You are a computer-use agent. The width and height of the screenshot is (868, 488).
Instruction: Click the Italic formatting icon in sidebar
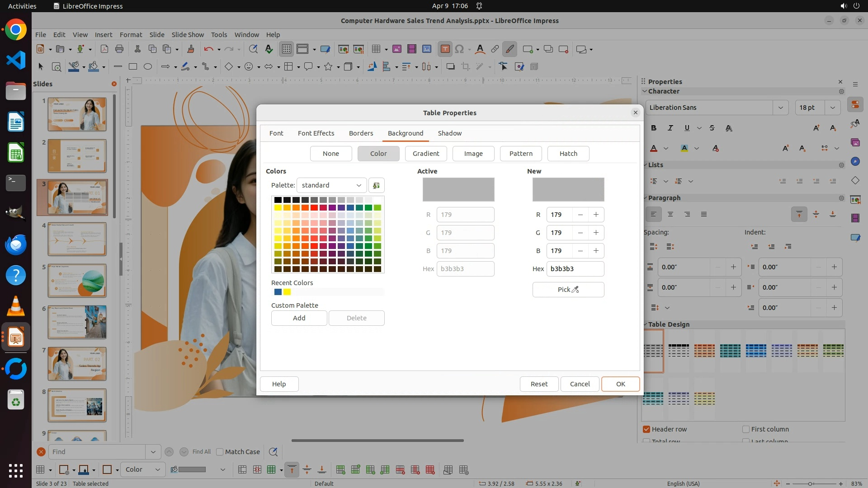click(x=670, y=128)
